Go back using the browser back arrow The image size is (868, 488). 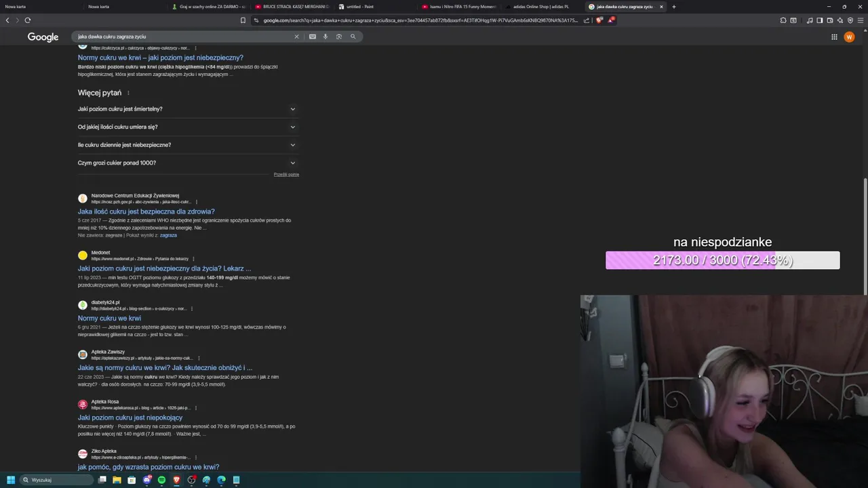coord(7,20)
